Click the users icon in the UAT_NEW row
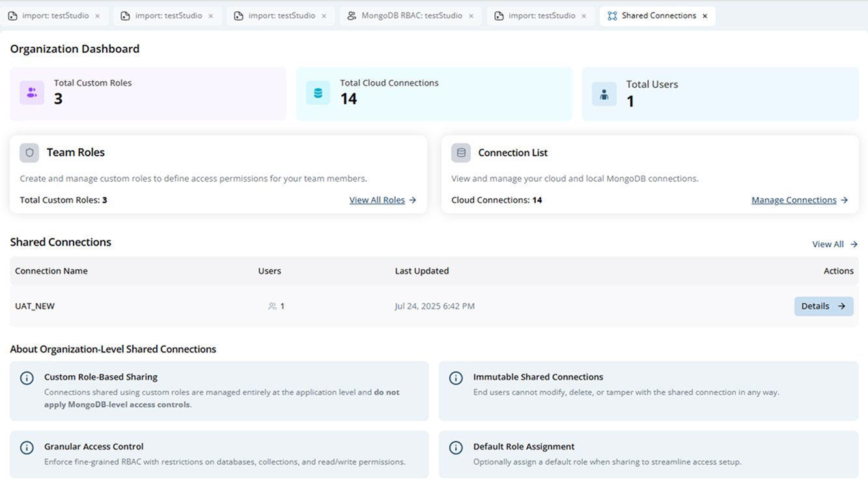 click(x=273, y=306)
